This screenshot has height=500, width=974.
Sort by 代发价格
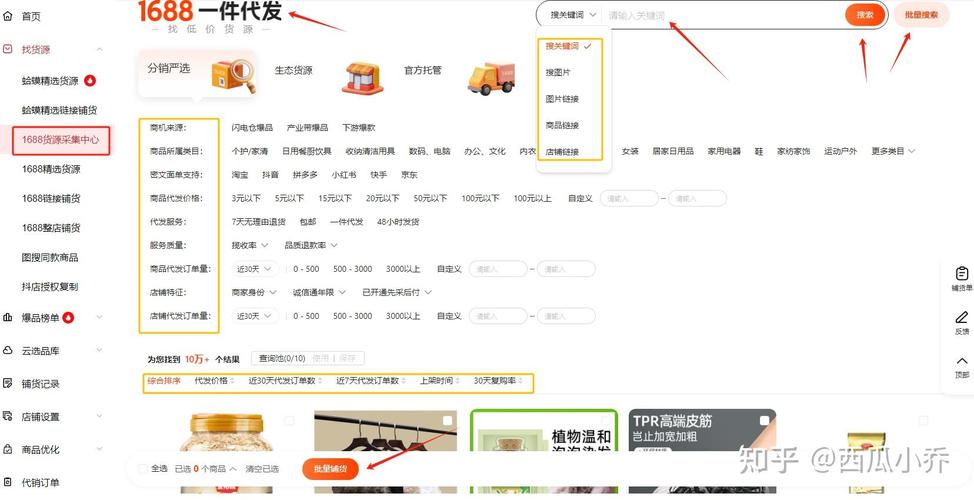pyautogui.click(x=214, y=380)
